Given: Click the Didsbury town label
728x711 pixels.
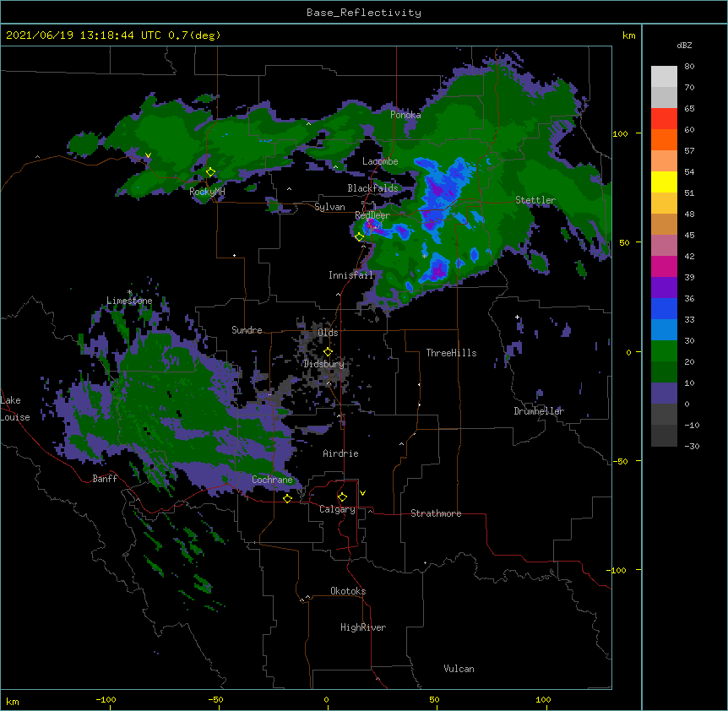Looking at the screenshot, I should (x=324, y=364).
